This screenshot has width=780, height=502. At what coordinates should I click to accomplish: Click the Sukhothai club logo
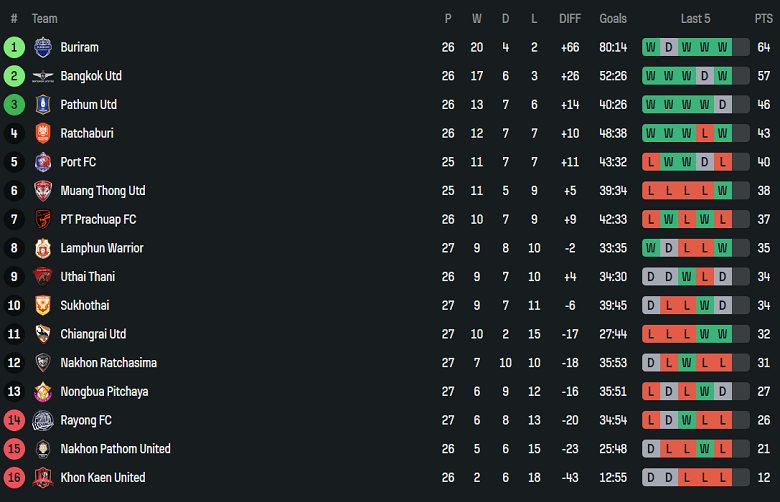(42, 305)
